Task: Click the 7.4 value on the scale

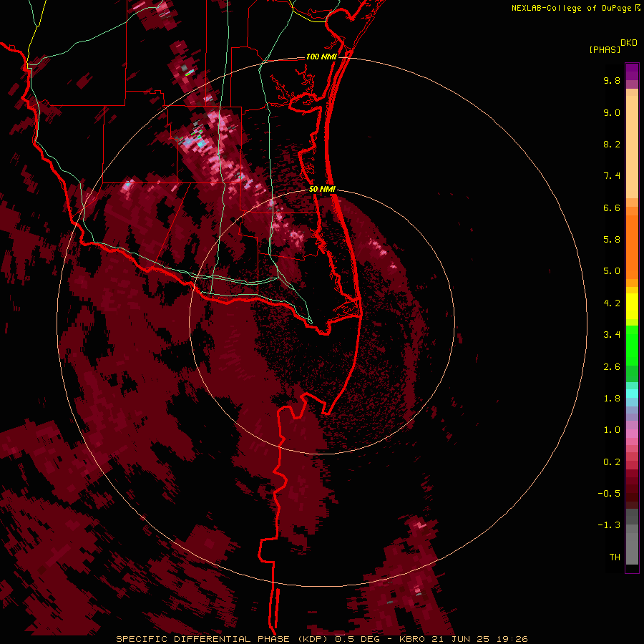Action: (612, 176)
